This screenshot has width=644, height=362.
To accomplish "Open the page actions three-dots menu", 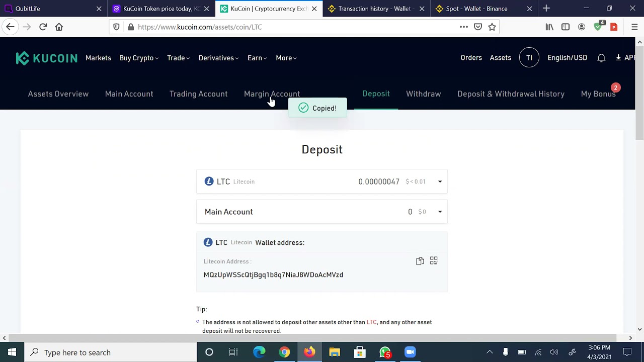I will point(464,27).
